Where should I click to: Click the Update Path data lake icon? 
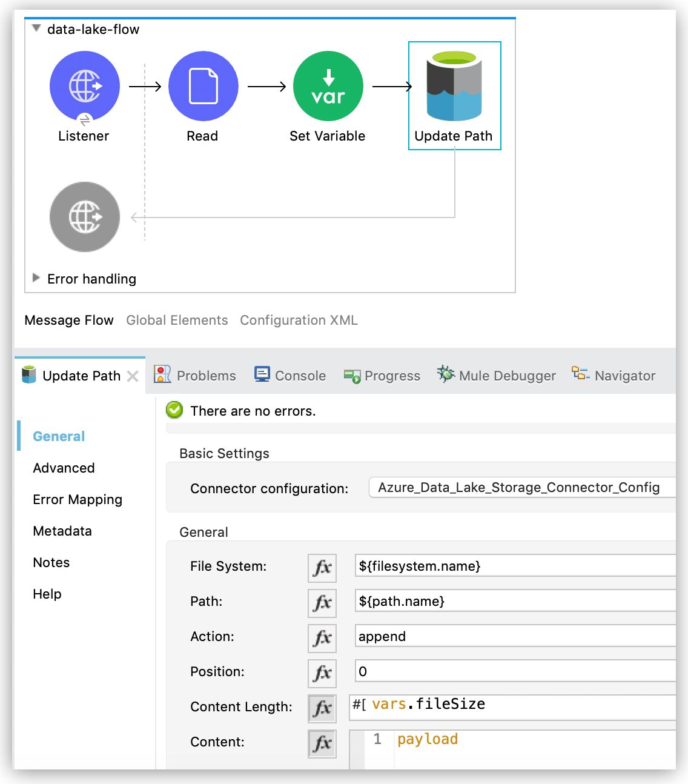point(454,86)
